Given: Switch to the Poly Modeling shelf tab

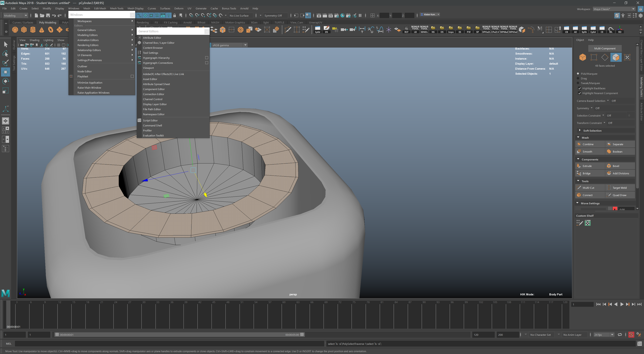Looking at the screenshot, I should [47, 22].
